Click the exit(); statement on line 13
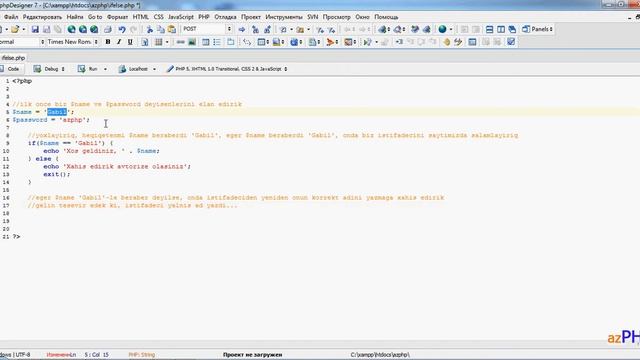 (x=57, y=174)
